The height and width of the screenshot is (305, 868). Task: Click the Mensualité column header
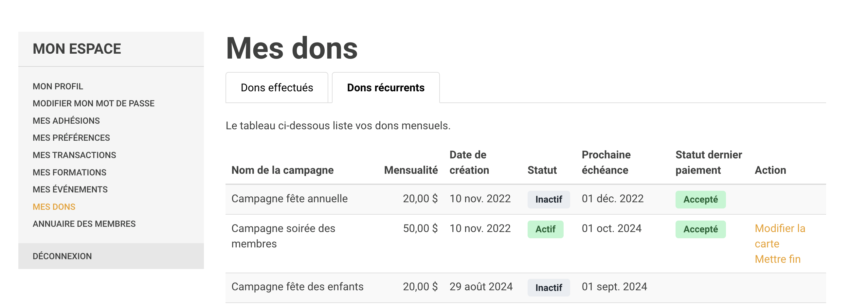410,170
